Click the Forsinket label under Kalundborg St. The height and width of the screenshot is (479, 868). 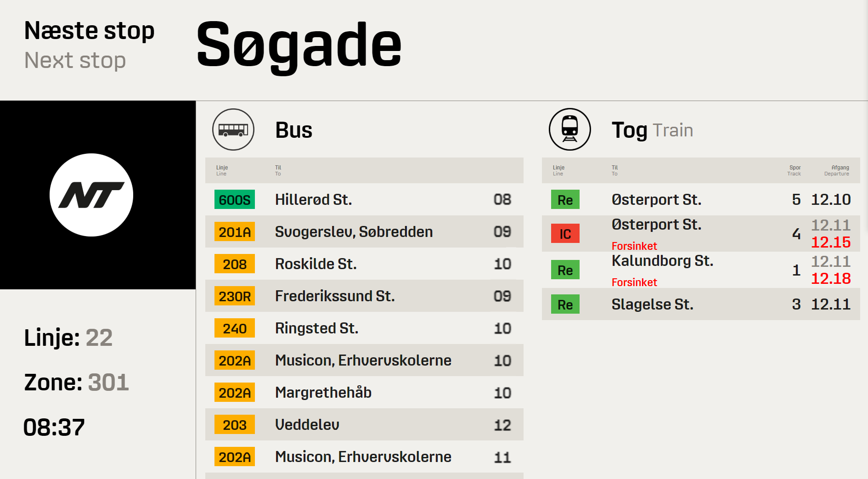click(x=634, y=282)
